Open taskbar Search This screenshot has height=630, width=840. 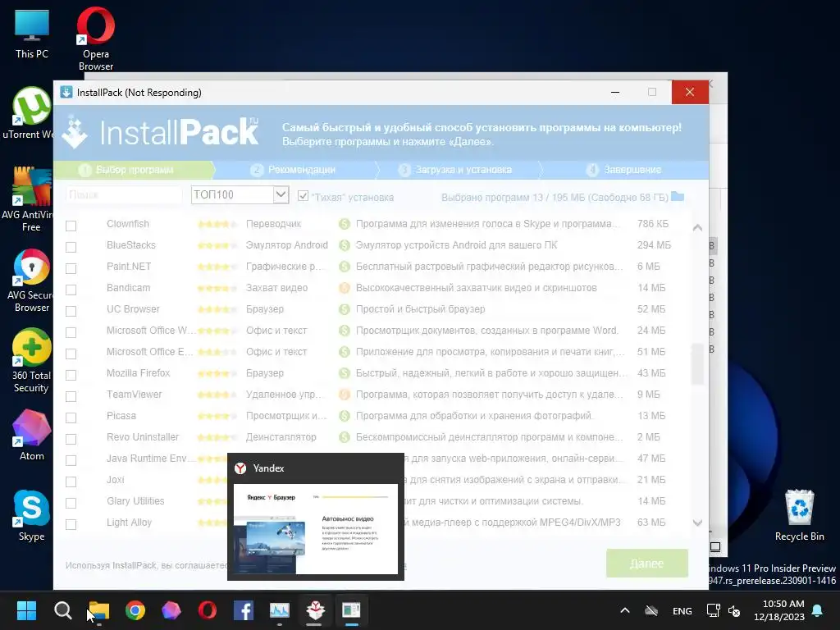[62, 610]
